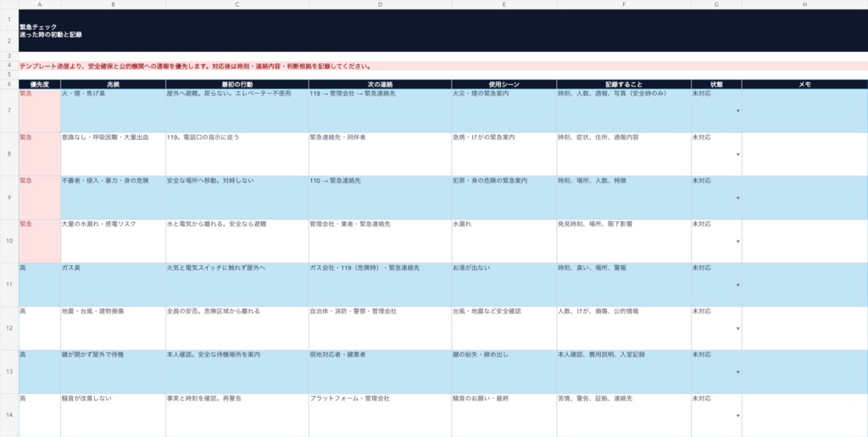Select cell 鍵が開かず屋外で待機
Screen dimensions: 868x437
coord(113,372)
